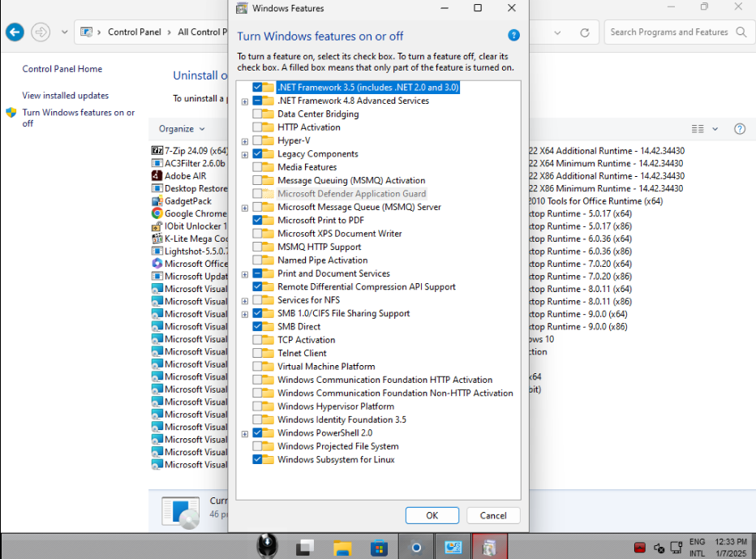The image size is (756, 559).
Task: Select the Microsoft Office program icon
Action: pos(157,264)
